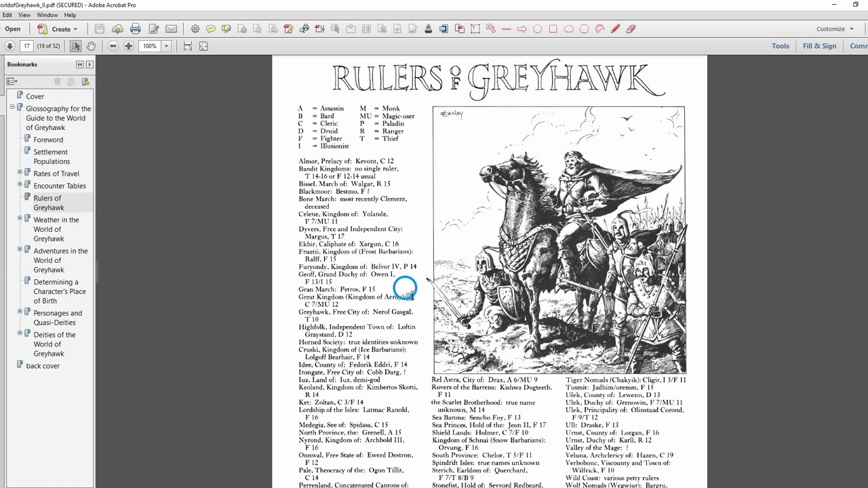Screen dimensions: 868x488
Task: Print the document with printer icon
Action: point(136,29)
